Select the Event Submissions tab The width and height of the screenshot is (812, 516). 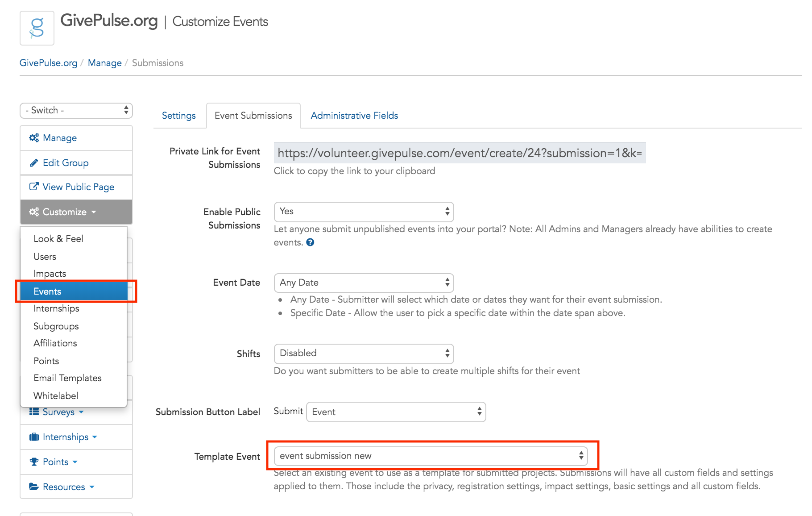(253, 116)
